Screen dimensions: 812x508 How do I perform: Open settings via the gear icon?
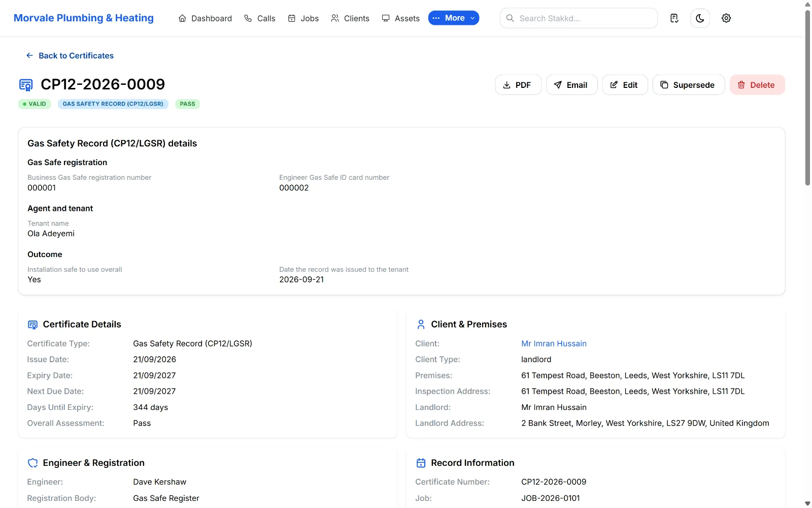726,18
